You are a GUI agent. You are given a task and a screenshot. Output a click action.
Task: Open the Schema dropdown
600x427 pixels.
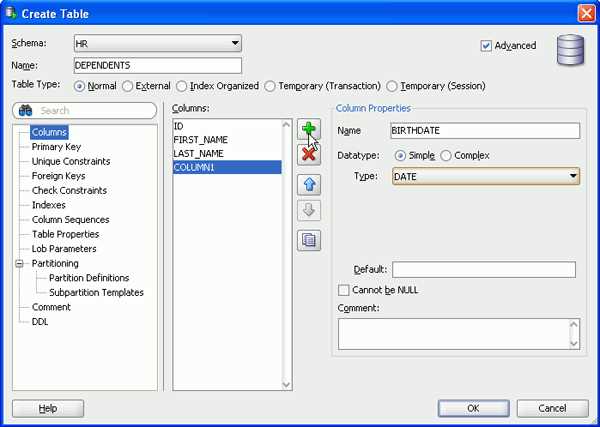[158, 43]
